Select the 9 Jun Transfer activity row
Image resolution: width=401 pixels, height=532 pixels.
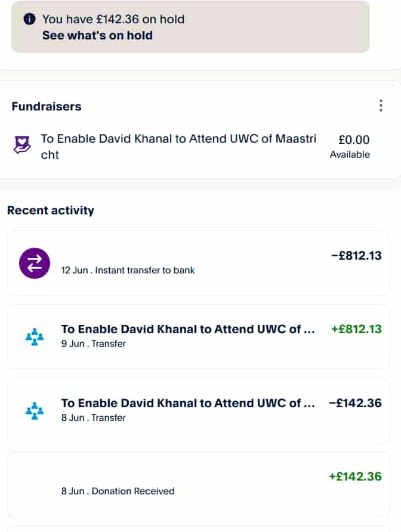[x=200, y=336]
